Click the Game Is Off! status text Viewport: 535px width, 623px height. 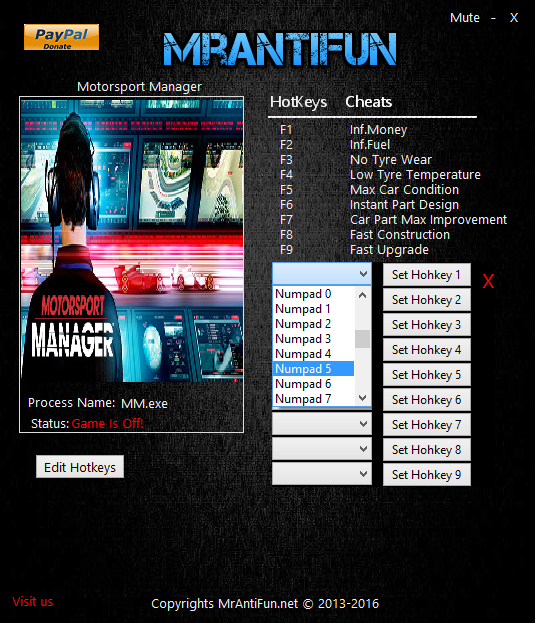click(107, 424)
